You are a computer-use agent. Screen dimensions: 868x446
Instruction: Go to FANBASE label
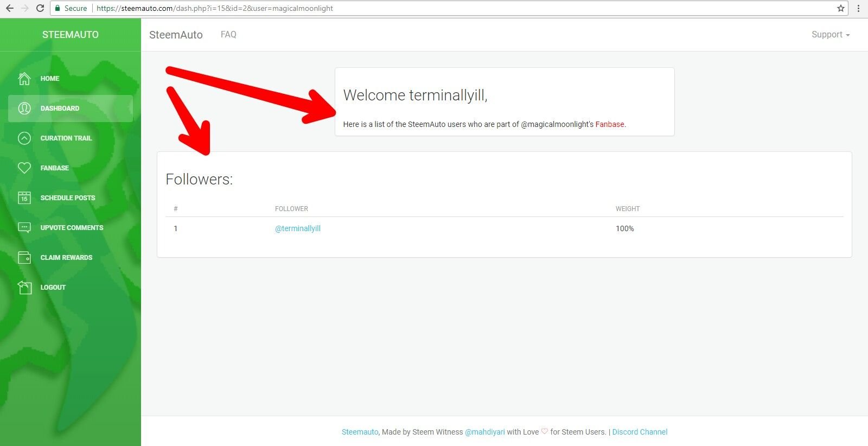55,168
